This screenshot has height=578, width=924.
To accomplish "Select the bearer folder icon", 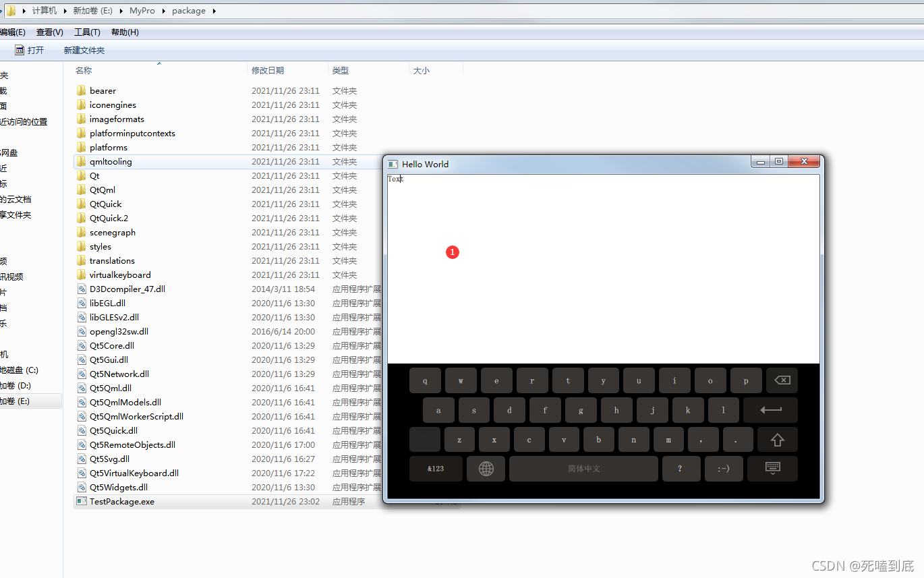I will point(81,90).
